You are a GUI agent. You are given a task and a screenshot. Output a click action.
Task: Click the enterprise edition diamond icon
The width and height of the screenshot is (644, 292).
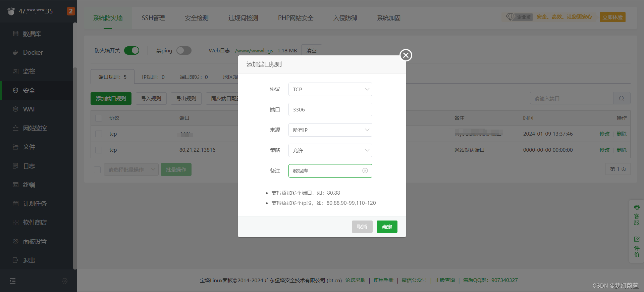(x=510, y=17)
